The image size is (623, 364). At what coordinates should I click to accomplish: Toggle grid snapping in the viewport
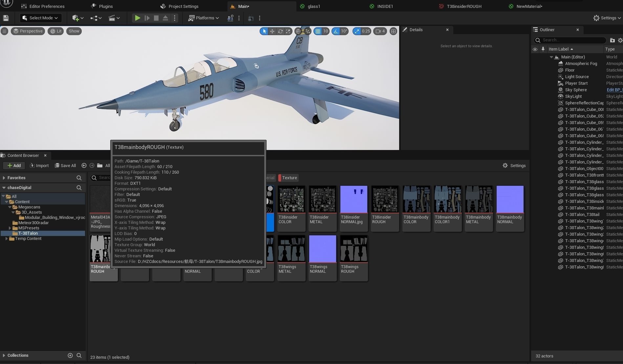318,31
